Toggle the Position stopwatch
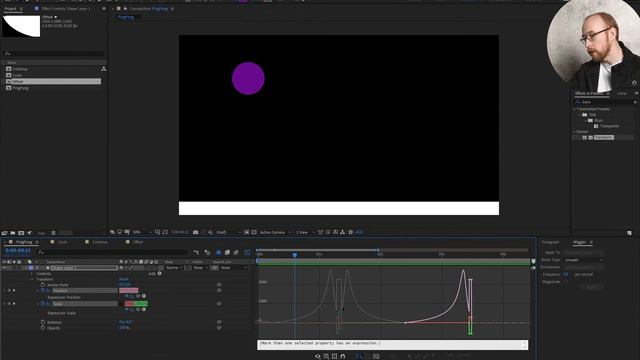This screenshot has width=640, height=360. [x=42, y=291]
